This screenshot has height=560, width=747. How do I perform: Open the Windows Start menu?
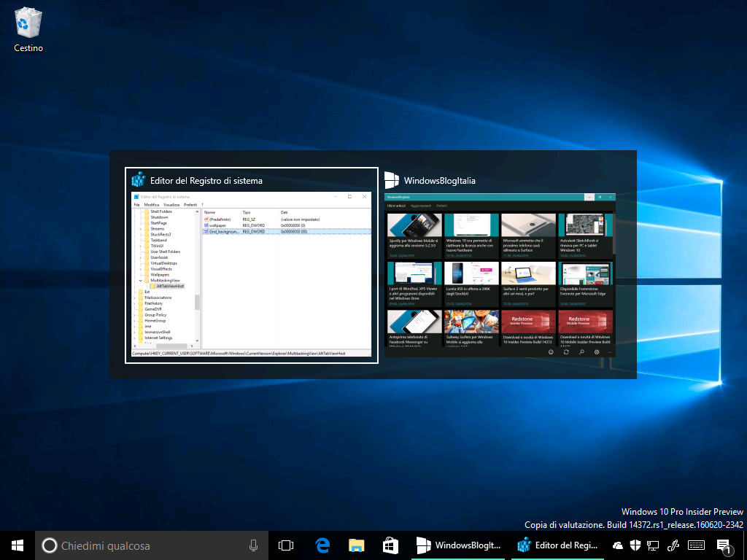[18, 545]
